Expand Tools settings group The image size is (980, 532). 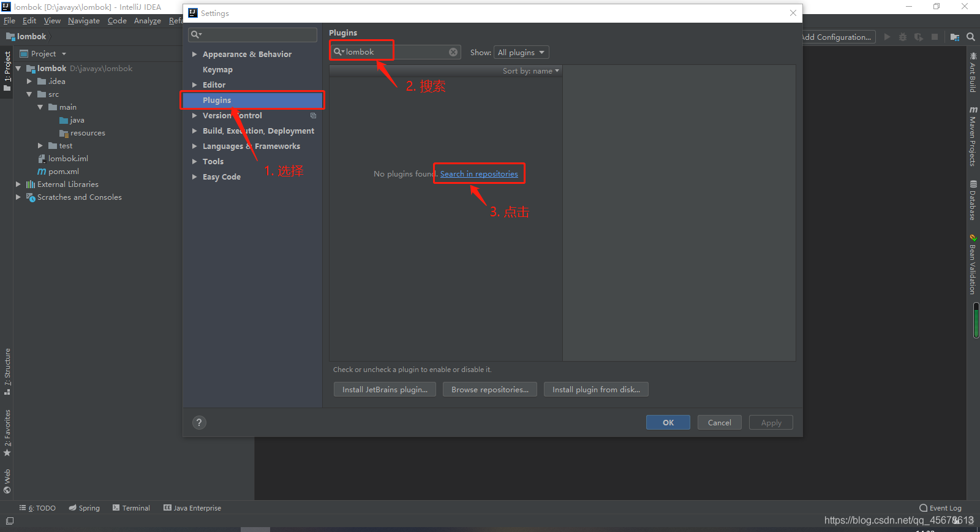(194, 161)
